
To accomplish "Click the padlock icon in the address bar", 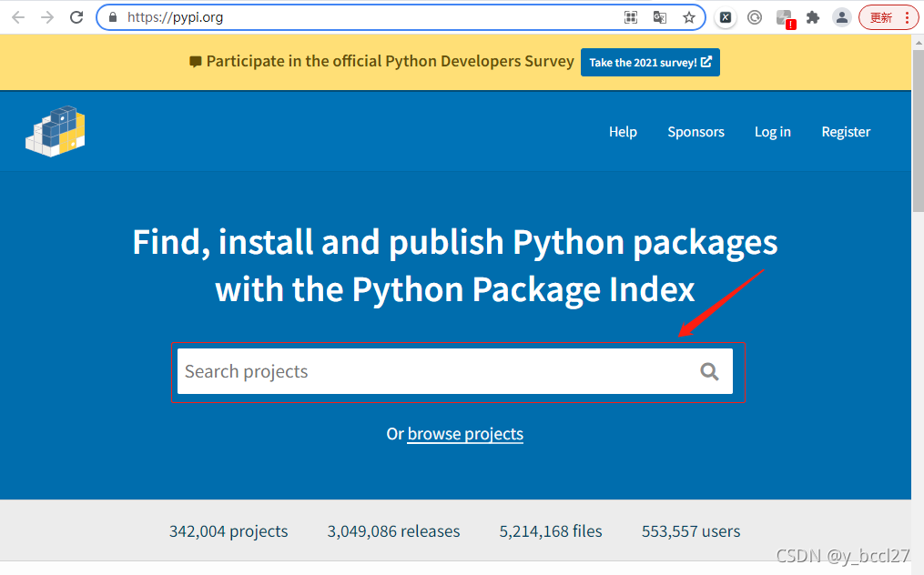I will [x=113, y=17].
